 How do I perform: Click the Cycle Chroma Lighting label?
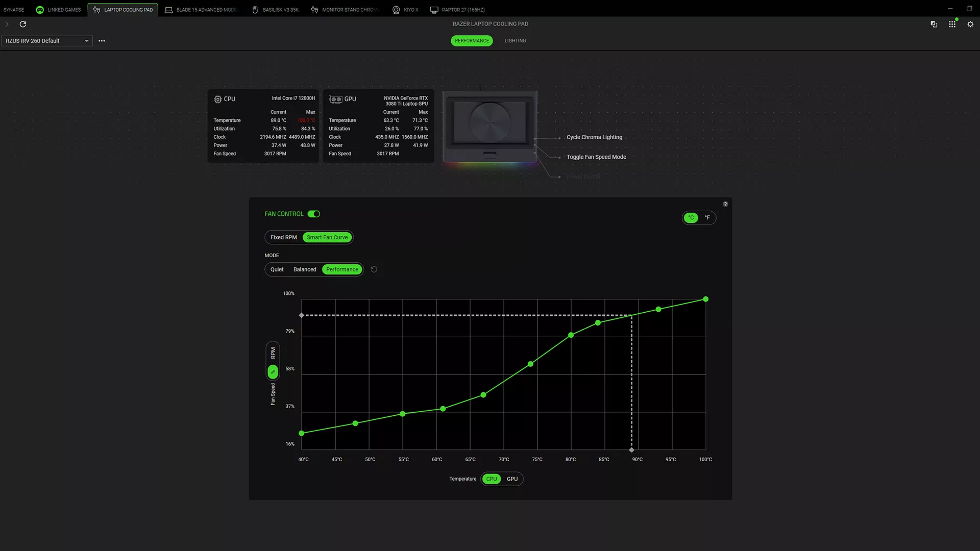click(x=594, y=137)
